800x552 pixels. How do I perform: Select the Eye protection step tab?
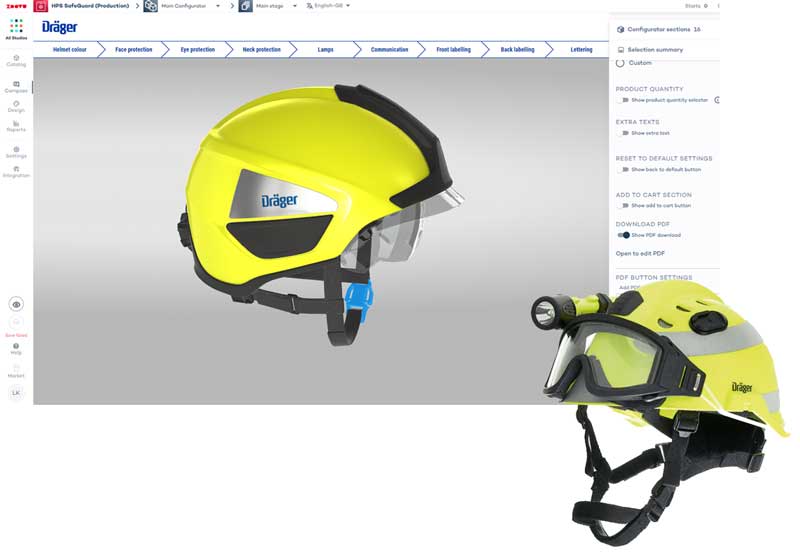(x=197, y=50)
